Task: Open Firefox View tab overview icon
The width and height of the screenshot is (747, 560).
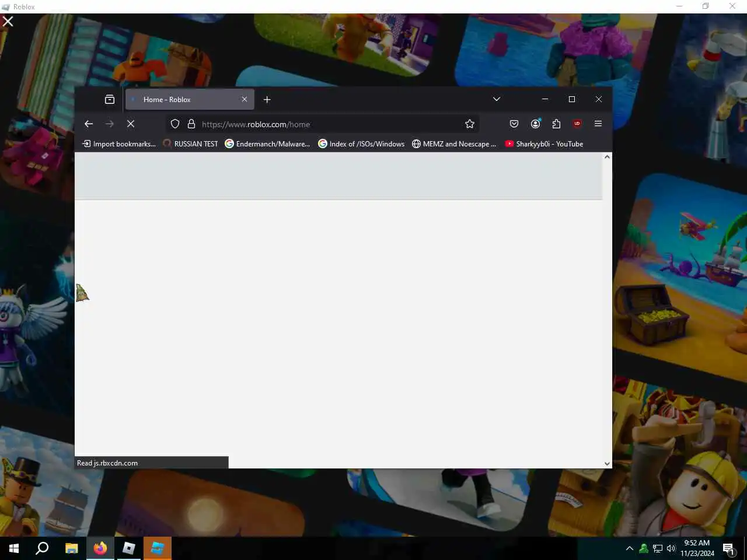Action: pos(110,100)
